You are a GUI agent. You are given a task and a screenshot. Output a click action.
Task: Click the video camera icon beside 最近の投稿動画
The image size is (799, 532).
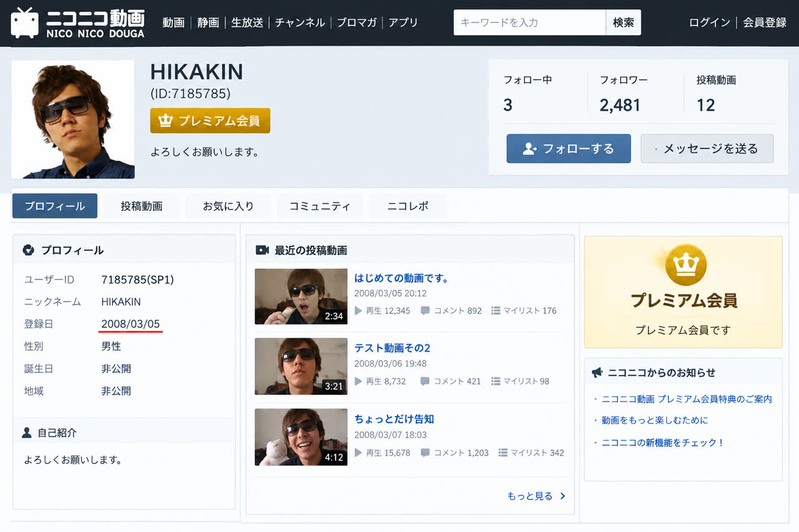coord(262,250)
